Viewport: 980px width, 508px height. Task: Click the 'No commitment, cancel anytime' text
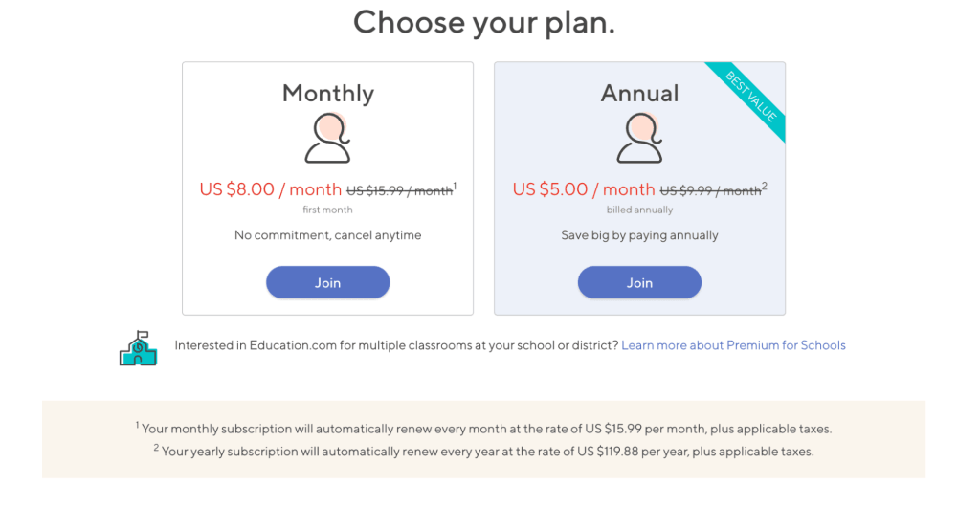(x=327, y=235)
